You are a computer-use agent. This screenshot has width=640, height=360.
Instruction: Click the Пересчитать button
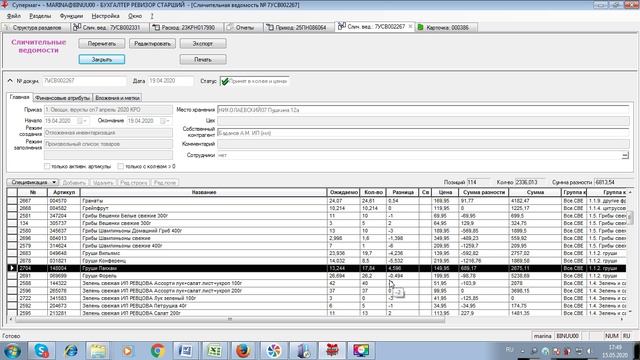point(102,44)
